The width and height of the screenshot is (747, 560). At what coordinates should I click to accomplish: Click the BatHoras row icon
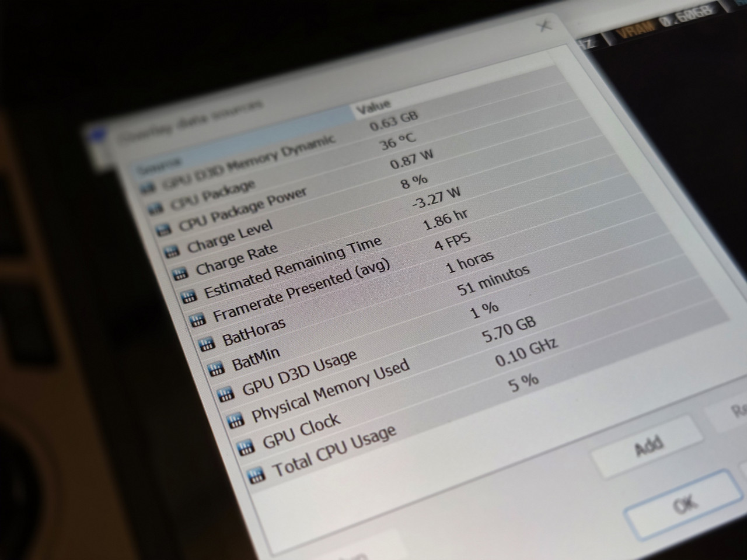206,344
